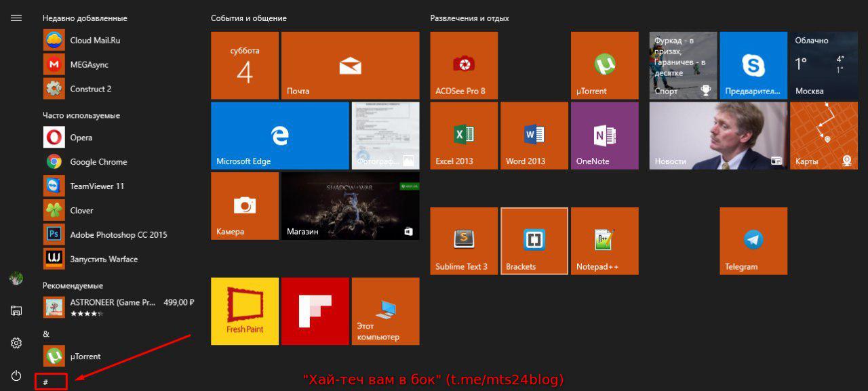Image resolution: width=868 pixels, height=391 pixels.
Task: Click the События и общение group title
Action: coord(249,18)
